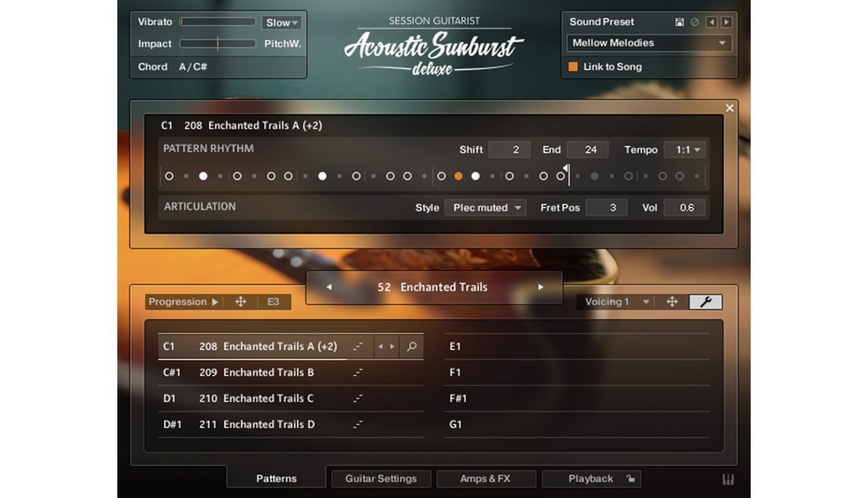The width and height of the screenshot is (868, 498).
Task: Open the Plec muted style dropdown
Action: coord(485,207)
